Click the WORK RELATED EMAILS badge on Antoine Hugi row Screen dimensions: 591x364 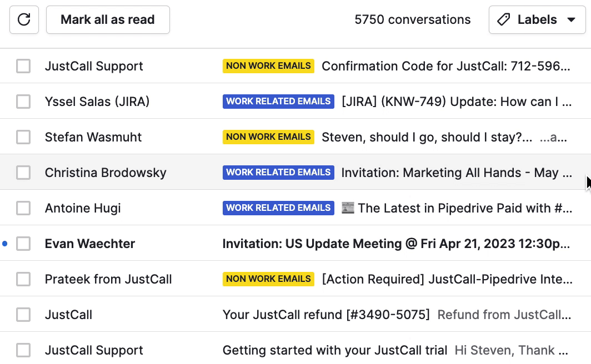click(278, 208)
